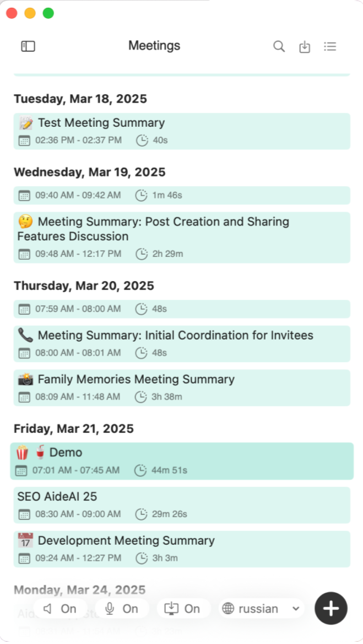Toggle the screen capture On switch

(183, 609)
